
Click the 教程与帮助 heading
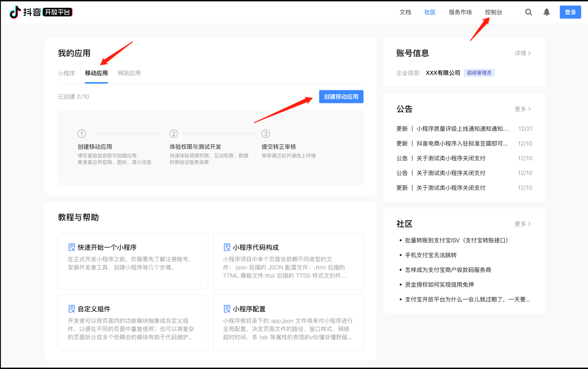(x=78, y=217)
